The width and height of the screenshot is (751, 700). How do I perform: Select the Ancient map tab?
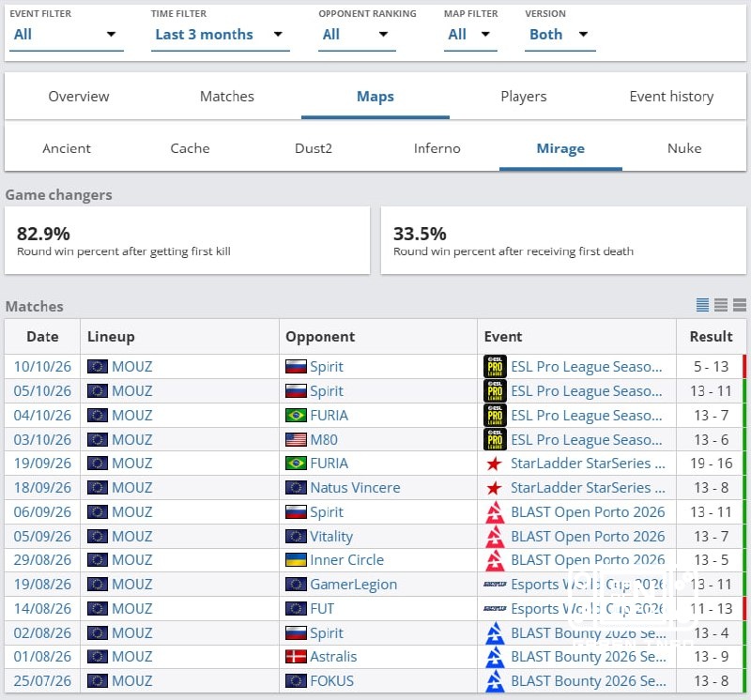click(67, 148)
